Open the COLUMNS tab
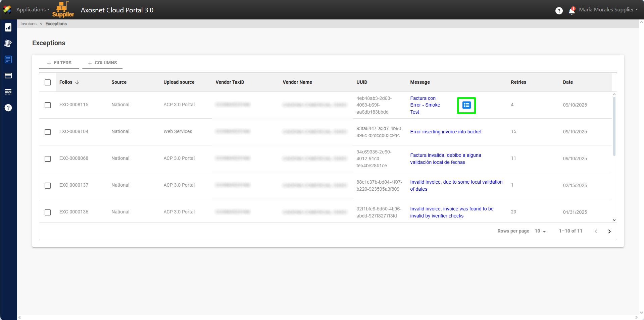This screenshot has width=644, height=320. coord(102,63)
